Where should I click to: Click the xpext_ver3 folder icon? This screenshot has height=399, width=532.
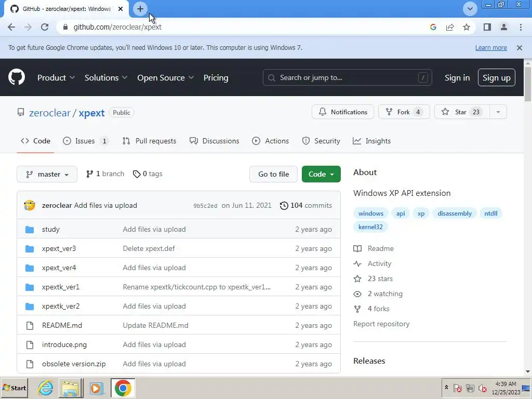click(x=30, y=249)
